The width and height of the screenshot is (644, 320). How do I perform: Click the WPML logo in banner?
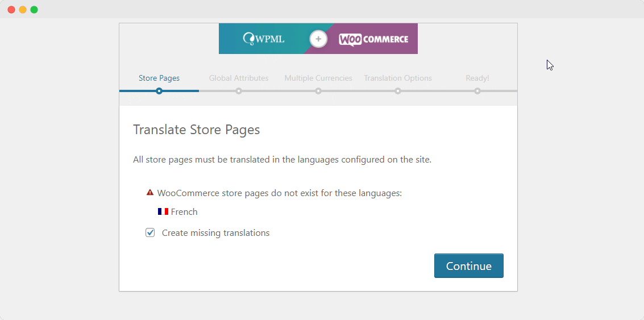tap(264, 39)
